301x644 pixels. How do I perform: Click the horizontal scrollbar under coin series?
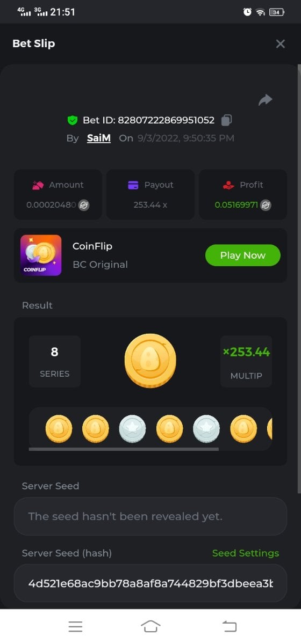tap(124, 449)
